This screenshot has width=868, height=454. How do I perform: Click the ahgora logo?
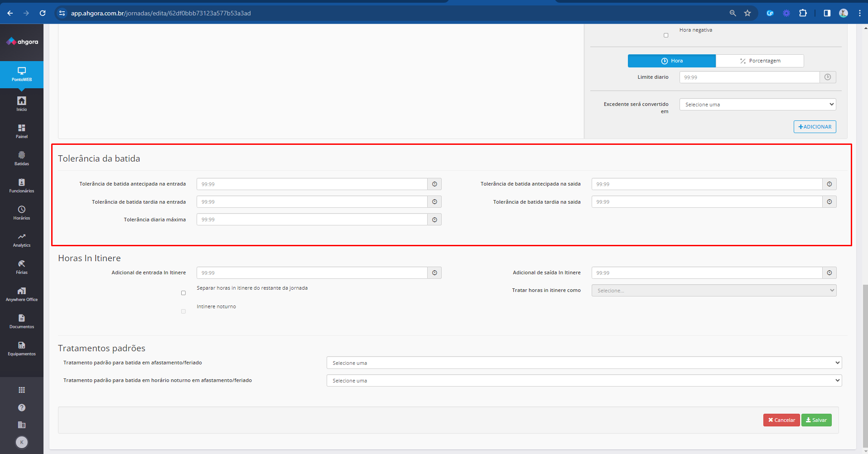[22, 42]
